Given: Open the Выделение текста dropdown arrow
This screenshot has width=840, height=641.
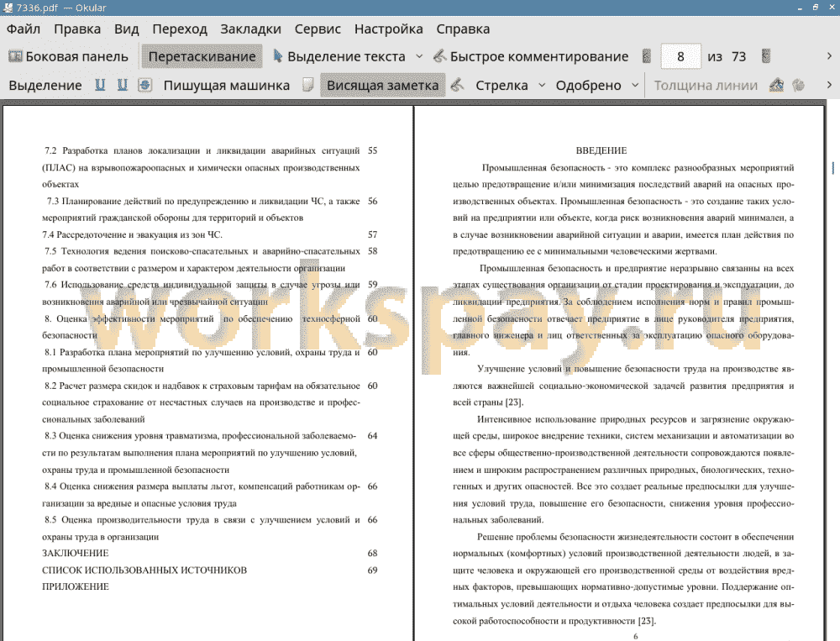Looking at the screenshot, I should [x=419, y=56].
